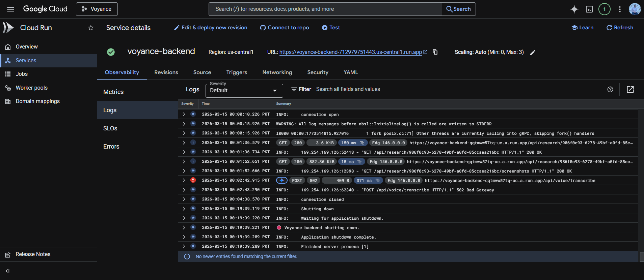Open the user account avatar

click(635, 9)
